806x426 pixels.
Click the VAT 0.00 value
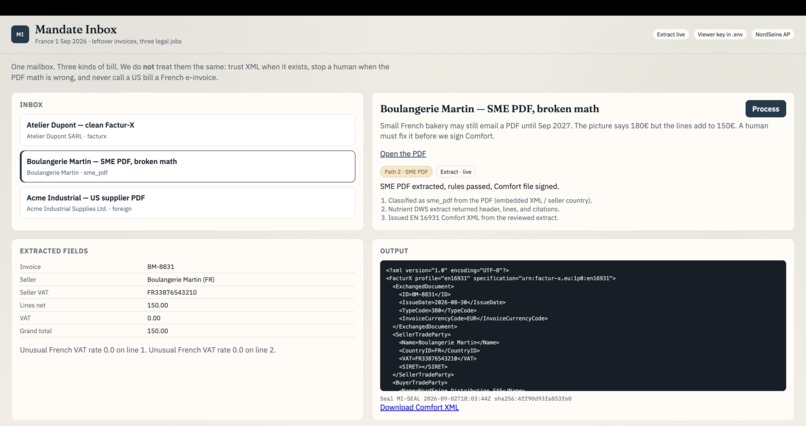click(x=154, y=318)
